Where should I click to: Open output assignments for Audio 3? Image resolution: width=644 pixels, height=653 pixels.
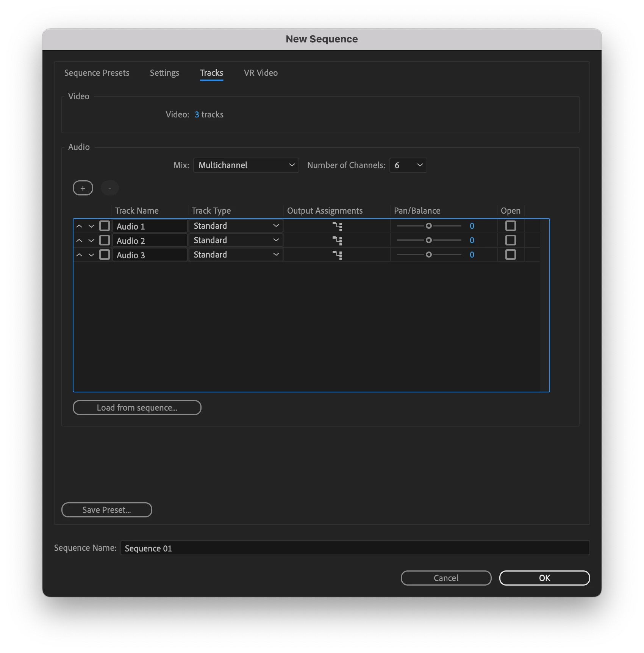337,255
